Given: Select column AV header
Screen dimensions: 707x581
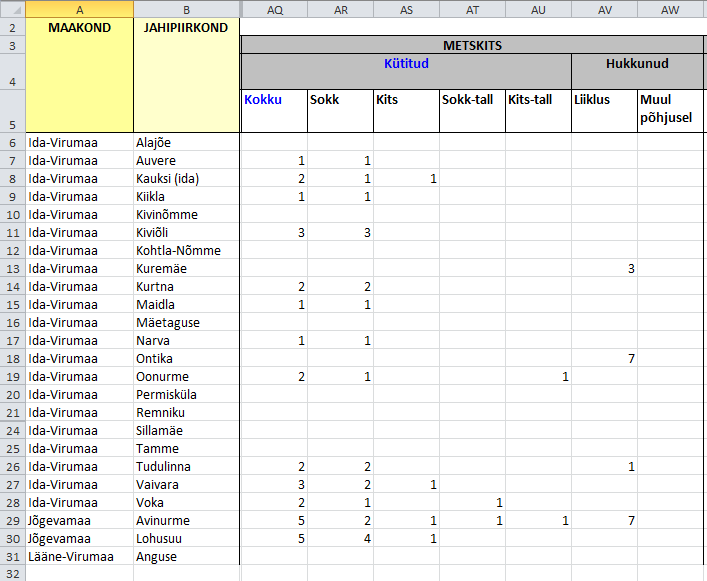Looking at the screenshot, I should point(604,9).
